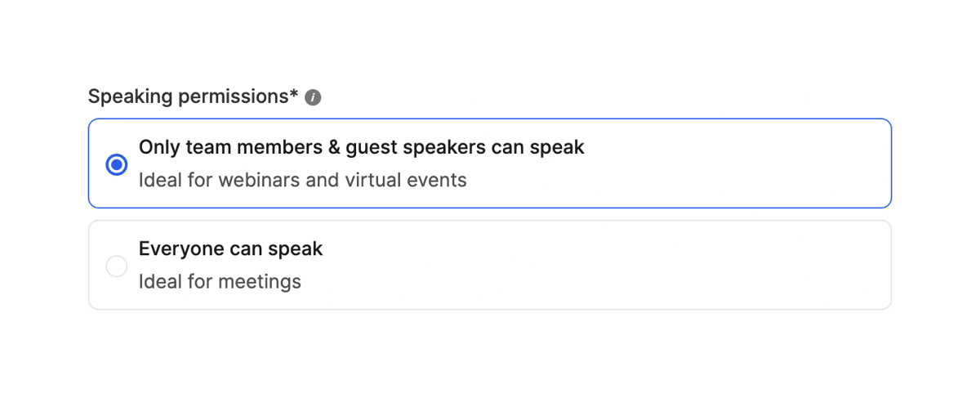The height and width of the screenshot is (398, 980).
Task: Click the selected team members radio button
Action: pos(117,164)
